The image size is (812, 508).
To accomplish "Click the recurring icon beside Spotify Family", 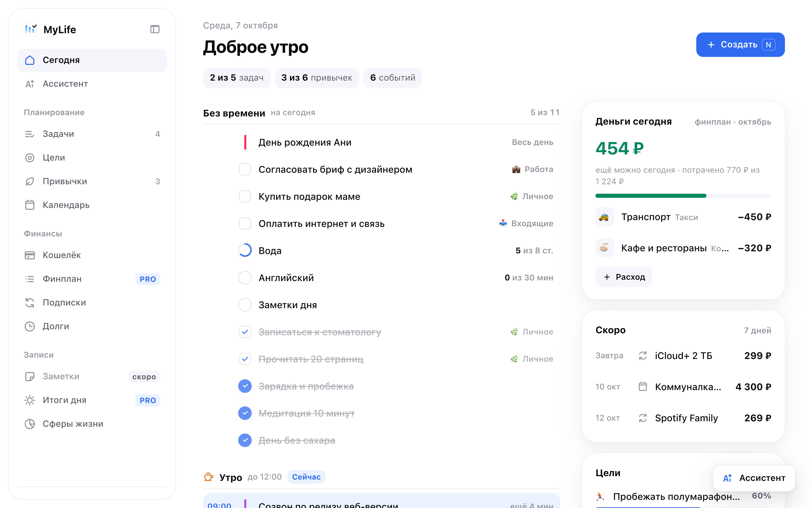I will pos(642,418).
